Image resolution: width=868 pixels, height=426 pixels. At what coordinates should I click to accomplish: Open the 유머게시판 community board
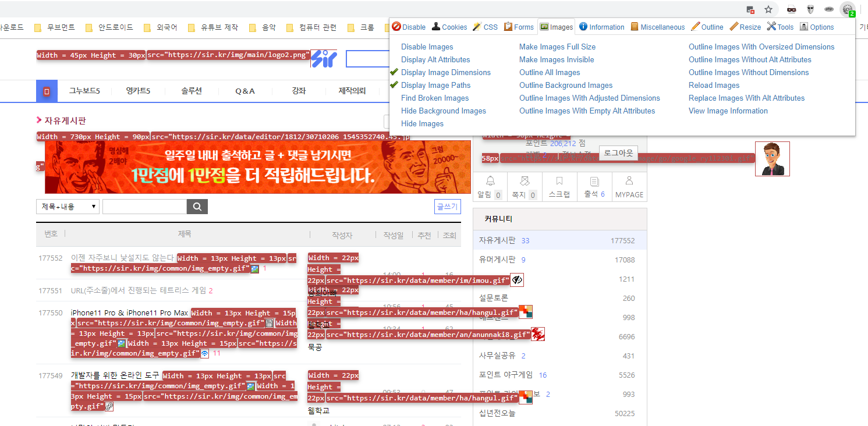pos(497,260)
